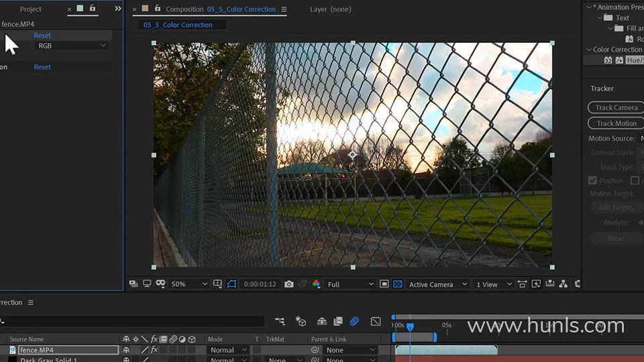The height and width of the screenshot is (362, 644).
Task: Open the Composition panel menu icon
Action: [284, 9]
